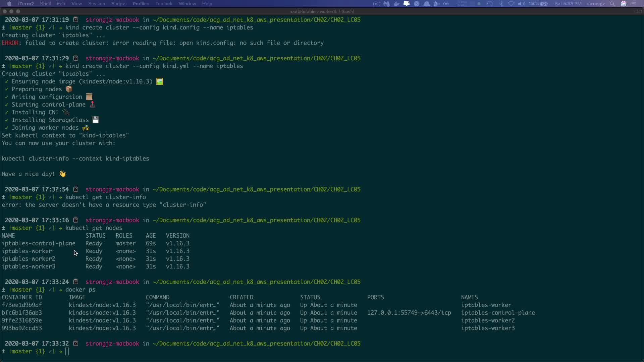Open the Notification Center list icon
The height and width of the screenshot is (362, 644).
(x=634, y=4)
